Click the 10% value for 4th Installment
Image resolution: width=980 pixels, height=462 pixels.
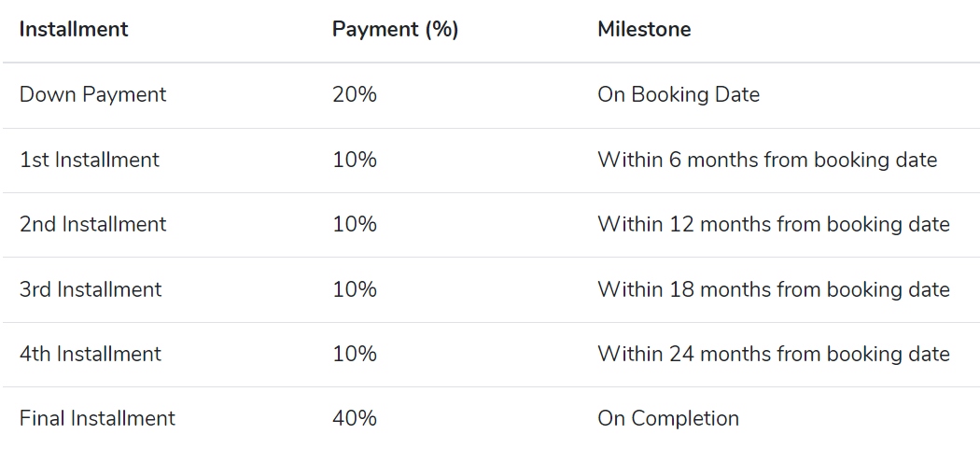click(x=355, y=353)
